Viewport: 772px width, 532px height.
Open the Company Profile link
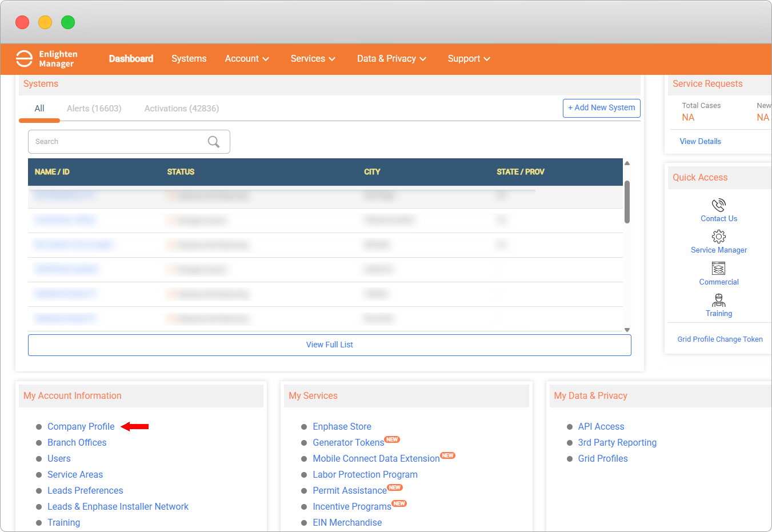[x=81, y=427]
